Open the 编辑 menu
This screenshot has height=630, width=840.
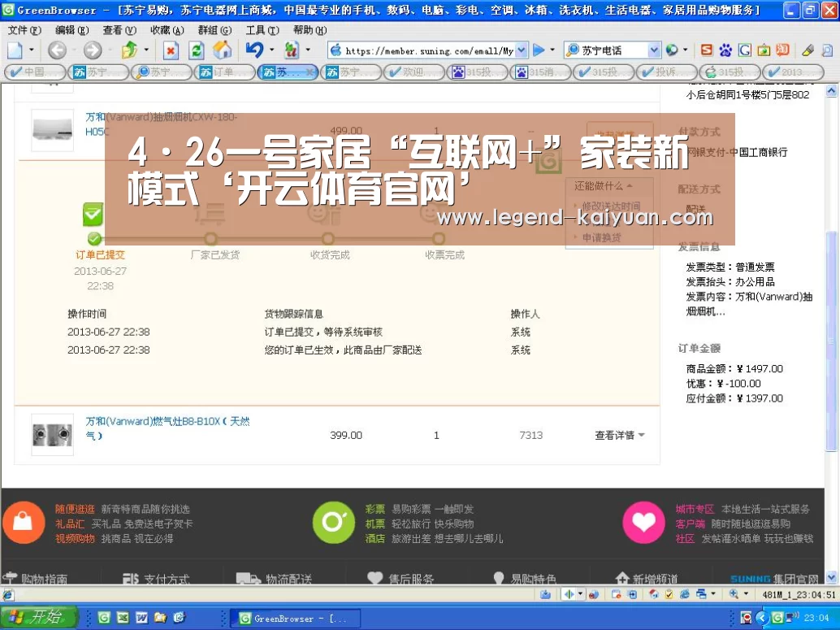[x=72, y=30]
